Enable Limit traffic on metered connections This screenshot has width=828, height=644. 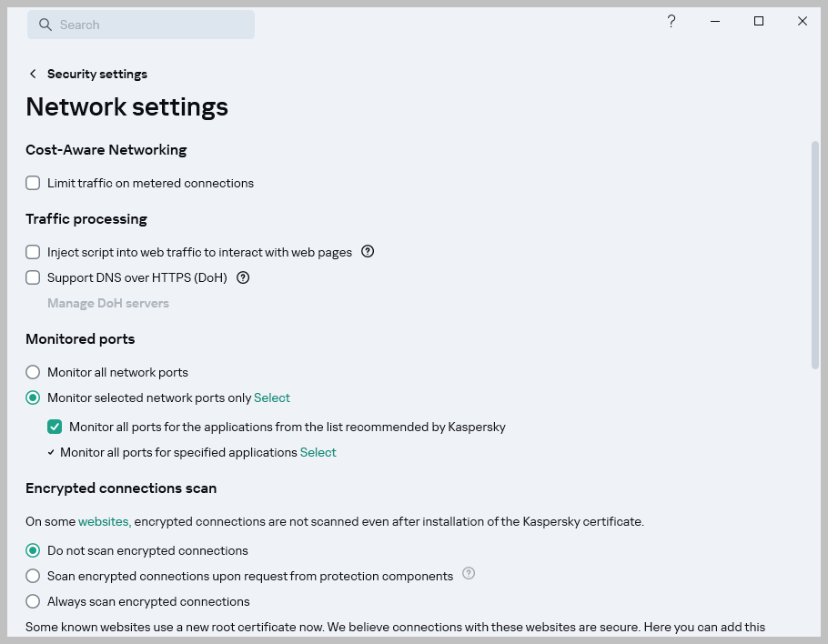tap(33, 183)
